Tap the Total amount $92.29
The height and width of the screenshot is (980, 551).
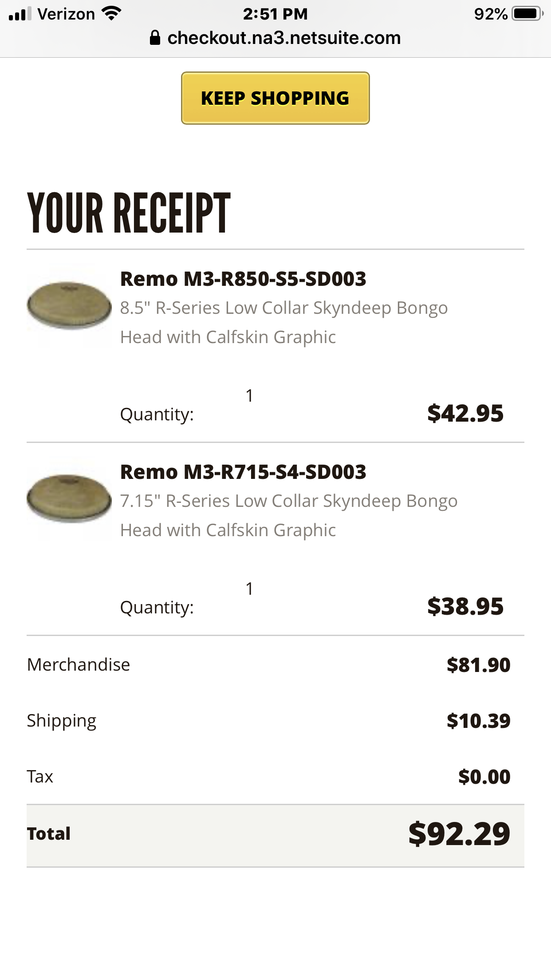click(459, 834)
